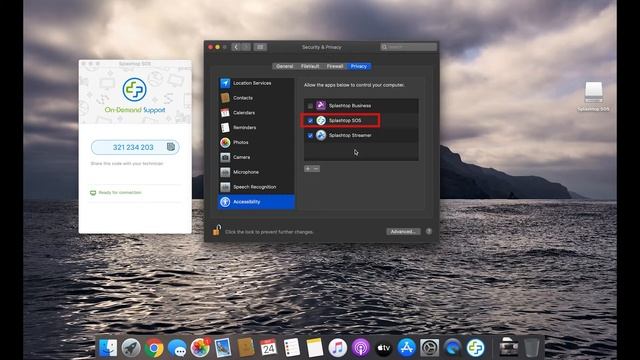
Task: Select Photos in the privacy sidebar
Action: [256, 142]
